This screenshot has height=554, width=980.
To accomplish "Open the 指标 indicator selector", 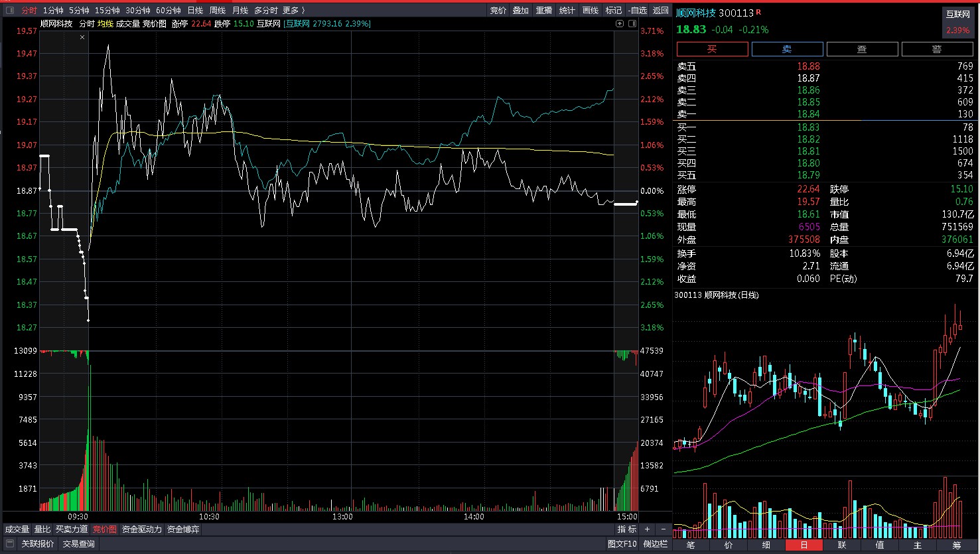I will 627,529.
